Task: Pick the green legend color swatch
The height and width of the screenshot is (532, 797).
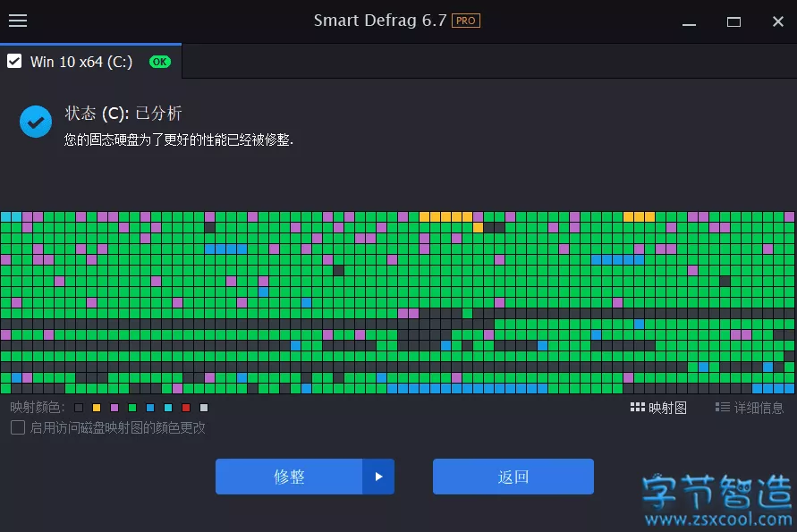Action: pyautogui.click(x=132, y=408)
